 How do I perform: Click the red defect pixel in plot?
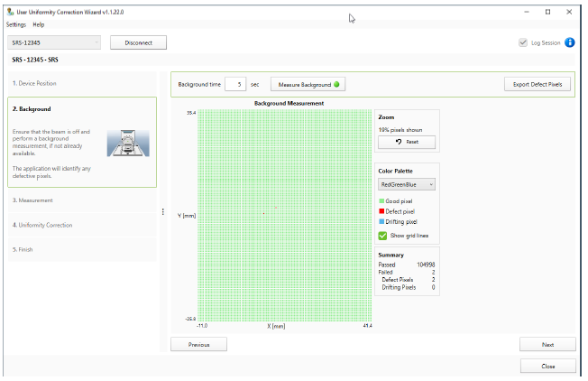[x=263, y=213]
